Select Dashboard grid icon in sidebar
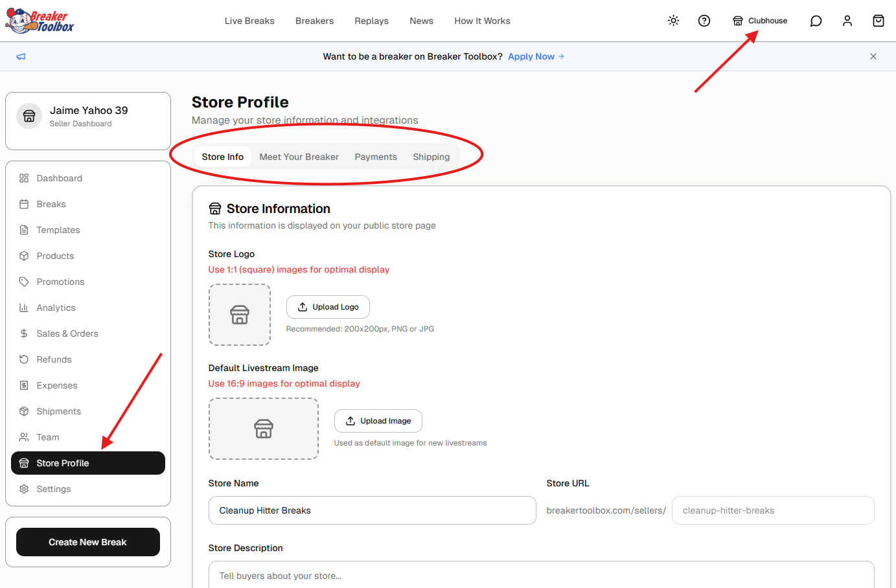896x588 pixels. 24,178
